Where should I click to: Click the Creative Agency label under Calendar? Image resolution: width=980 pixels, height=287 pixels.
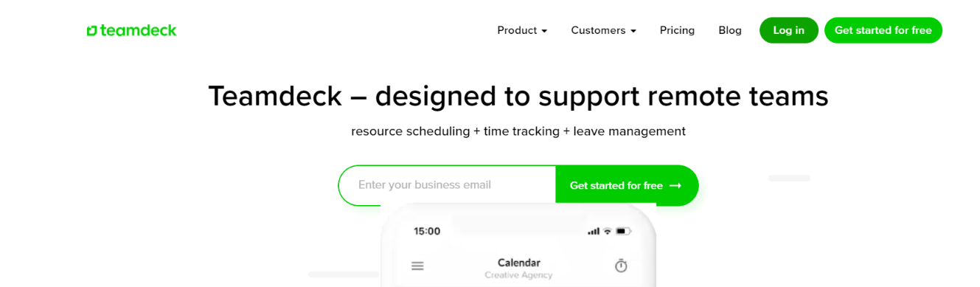point(518,275)
